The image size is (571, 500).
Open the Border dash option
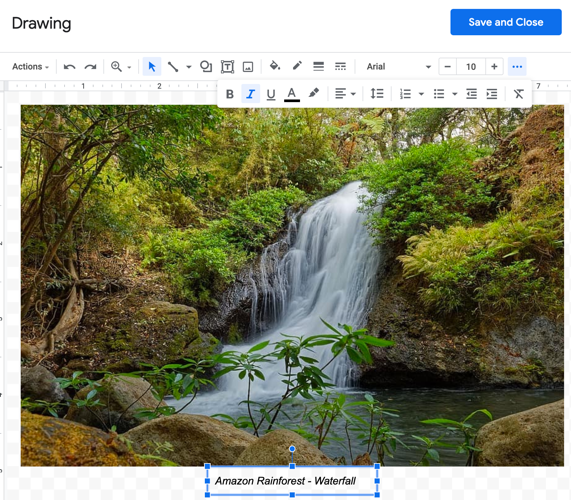coord(340,67)
